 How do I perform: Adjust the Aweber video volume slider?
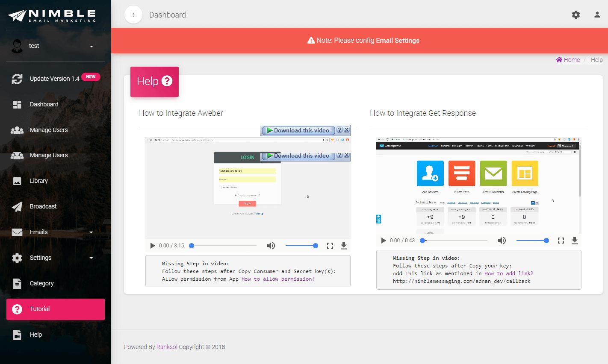[301, 246]
